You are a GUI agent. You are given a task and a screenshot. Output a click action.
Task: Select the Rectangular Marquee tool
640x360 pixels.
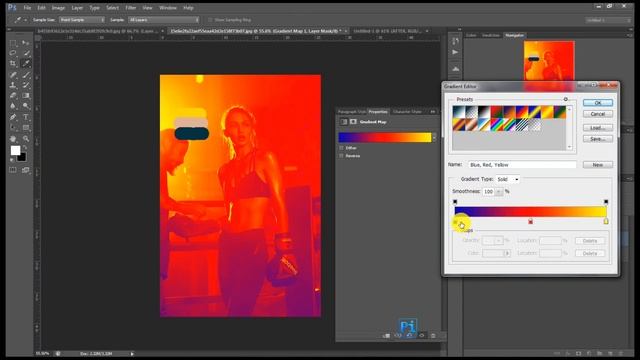13,43
